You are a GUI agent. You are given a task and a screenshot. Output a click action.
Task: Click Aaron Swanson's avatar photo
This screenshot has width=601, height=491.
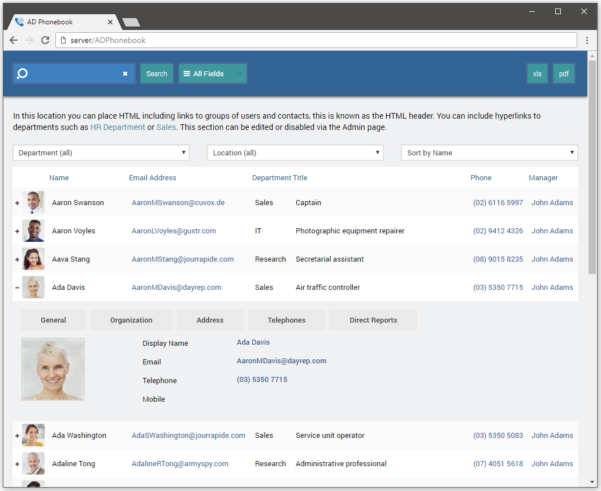pyautogui.click(x=34, y=202)
